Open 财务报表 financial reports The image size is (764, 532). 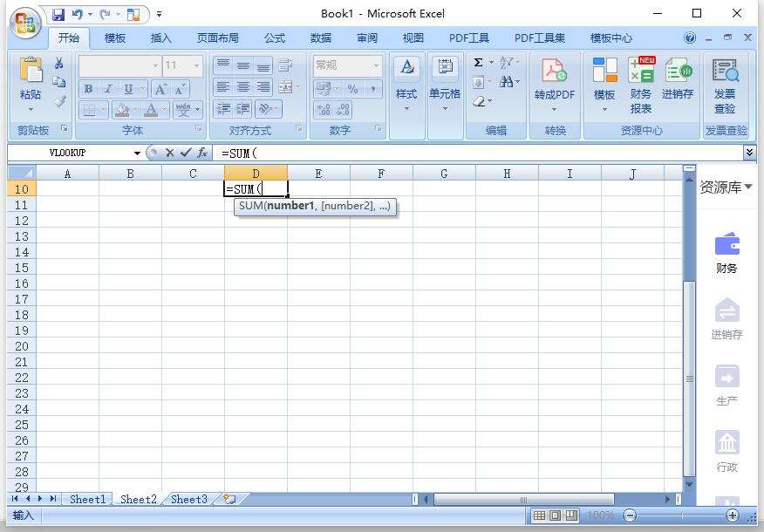641,85
